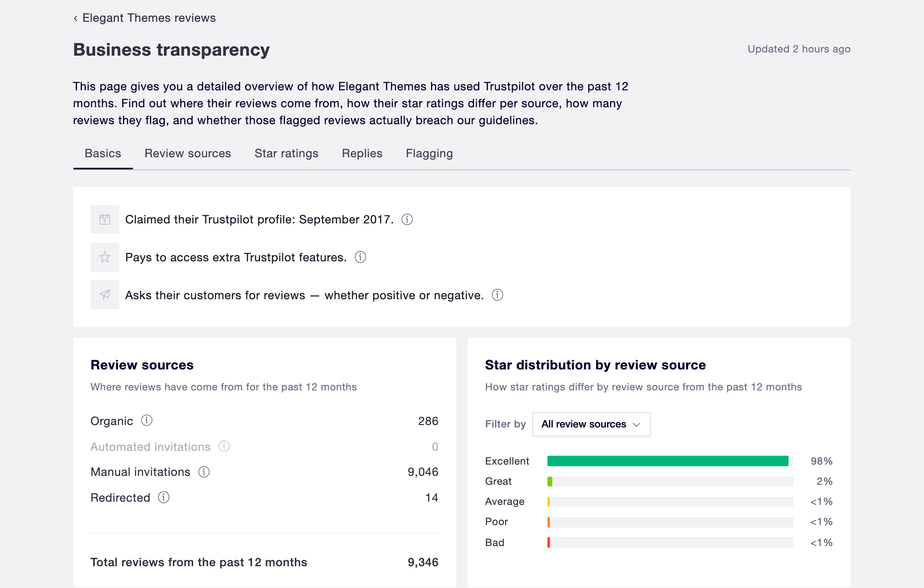This screenshot has width=924, height=588.
Task: Navigate back to Elegant Themes reviews
Action: point(144,17)
